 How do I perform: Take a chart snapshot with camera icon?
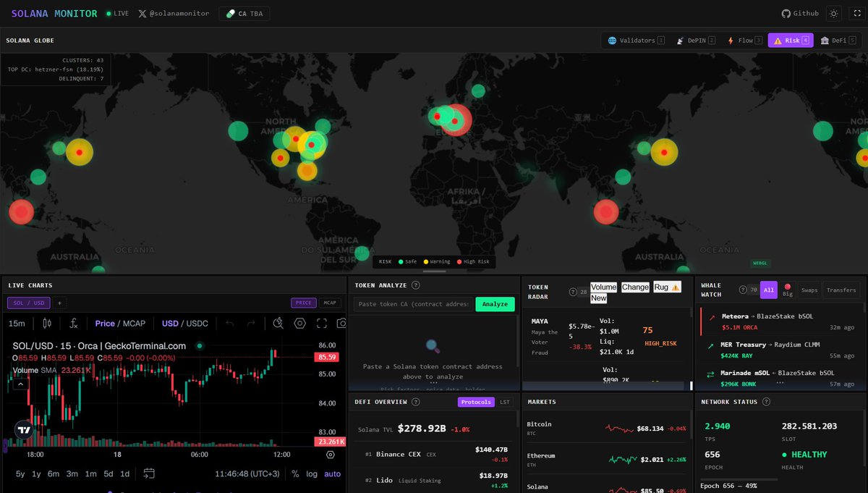(x=342, y=324)
